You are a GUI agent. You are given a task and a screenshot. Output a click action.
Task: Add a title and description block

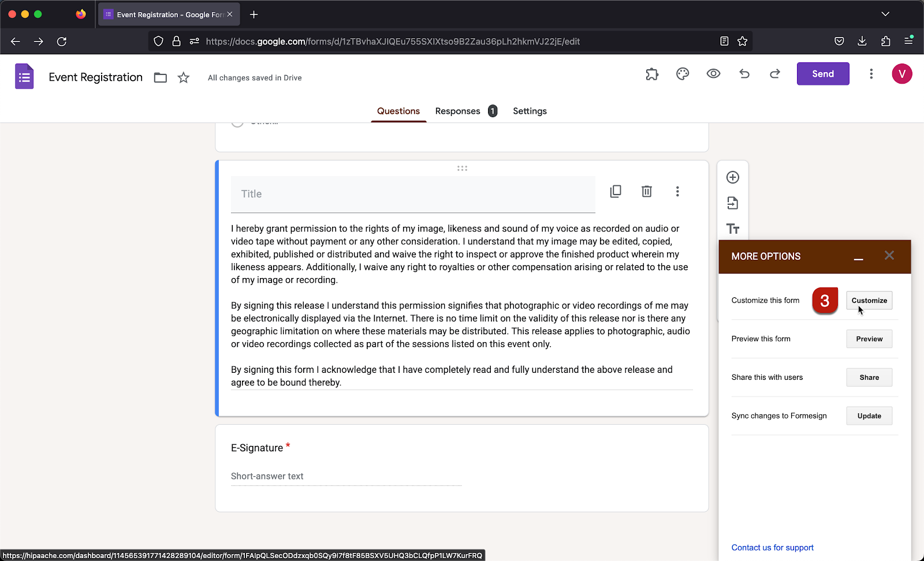tap(732, 228)
